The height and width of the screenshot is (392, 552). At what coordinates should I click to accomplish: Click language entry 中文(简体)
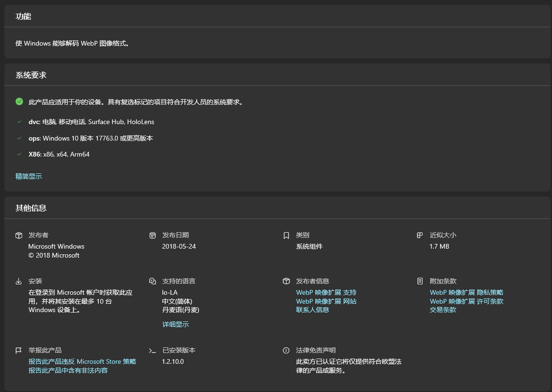[177, 301]
